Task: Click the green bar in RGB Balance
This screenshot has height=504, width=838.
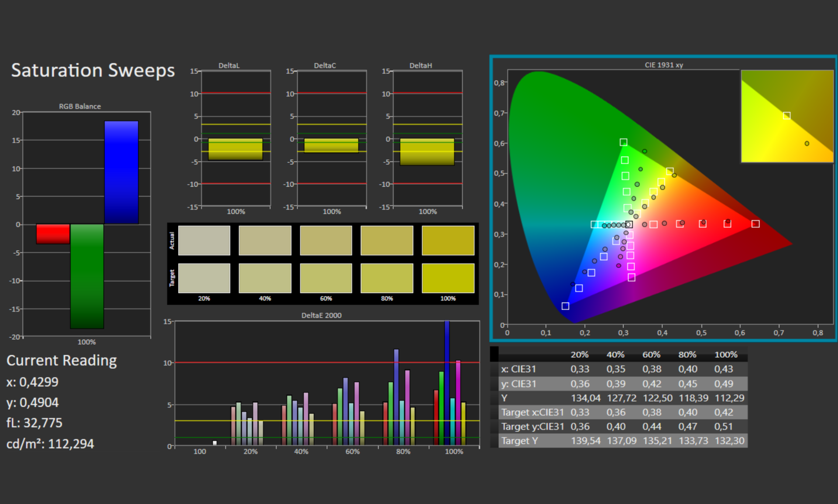Action: click(x=87, y=276)
